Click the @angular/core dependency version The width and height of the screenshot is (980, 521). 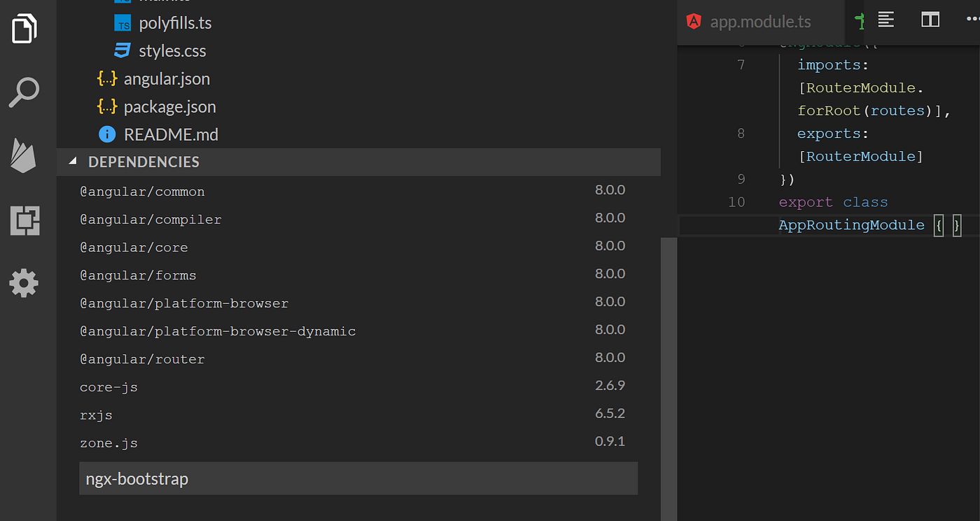(610, 246)
